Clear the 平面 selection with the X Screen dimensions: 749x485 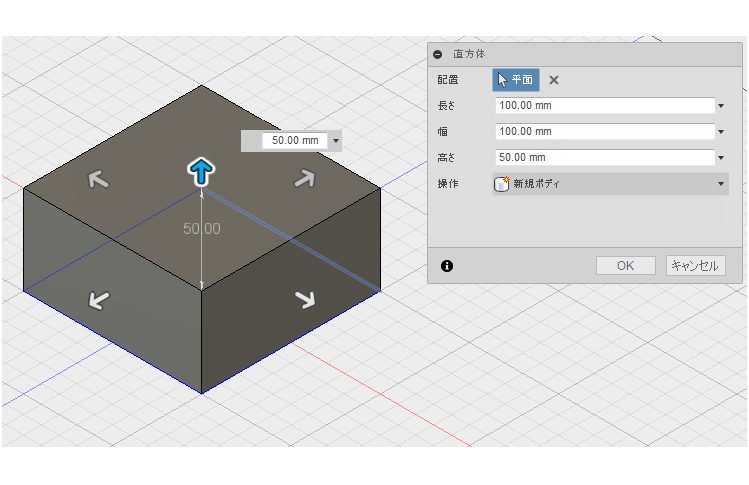(x=554, y=80)
